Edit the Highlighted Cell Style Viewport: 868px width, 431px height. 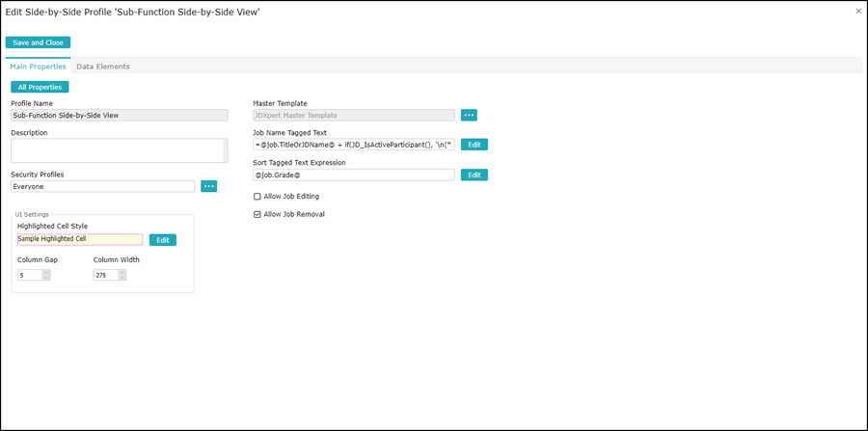(162, 240)
